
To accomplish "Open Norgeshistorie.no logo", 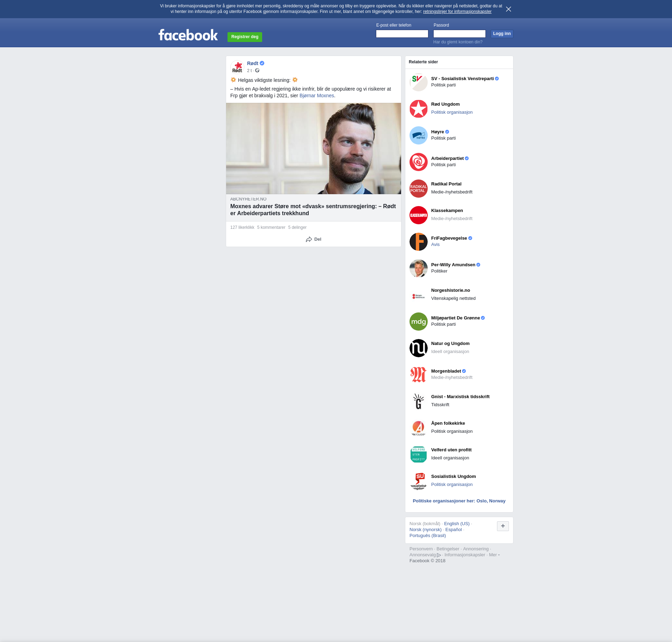I will pos(419,296).
